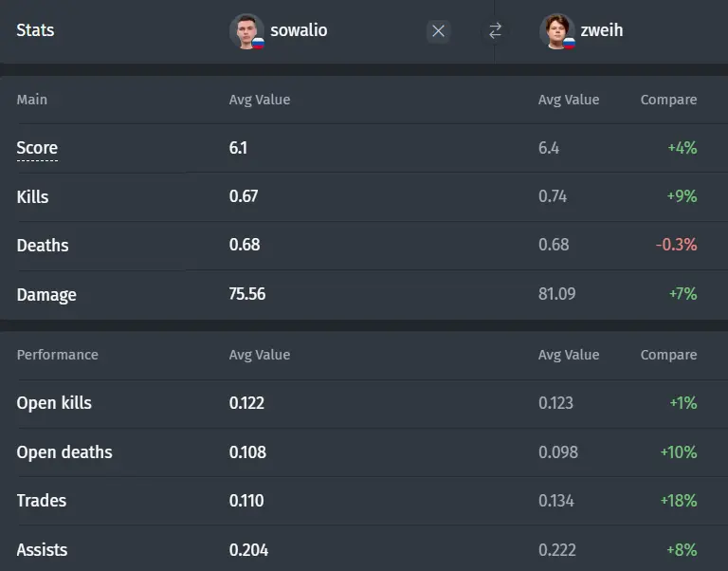
Task: Select the Damage stat row label
Action: tap(46, 295)
